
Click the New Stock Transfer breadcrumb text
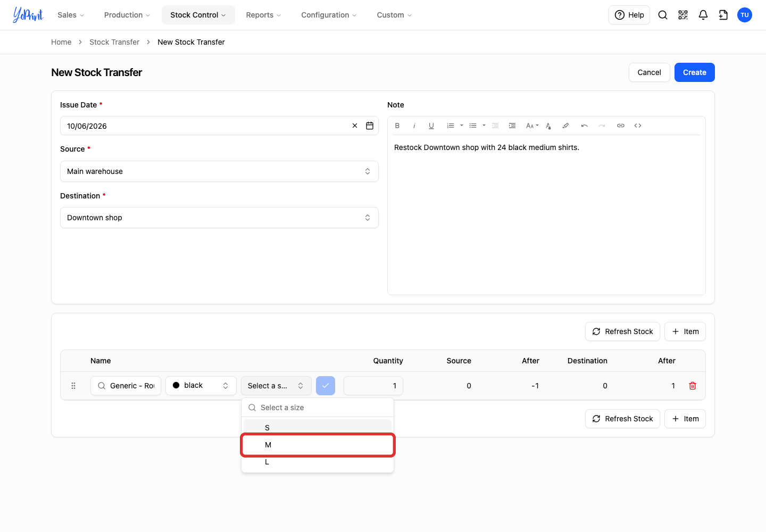coord(191,42)
